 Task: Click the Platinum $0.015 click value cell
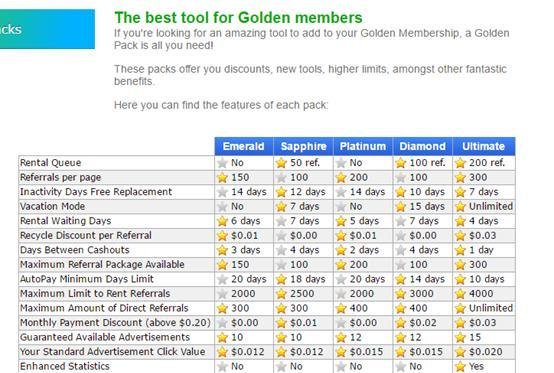(x=366, y=352)
